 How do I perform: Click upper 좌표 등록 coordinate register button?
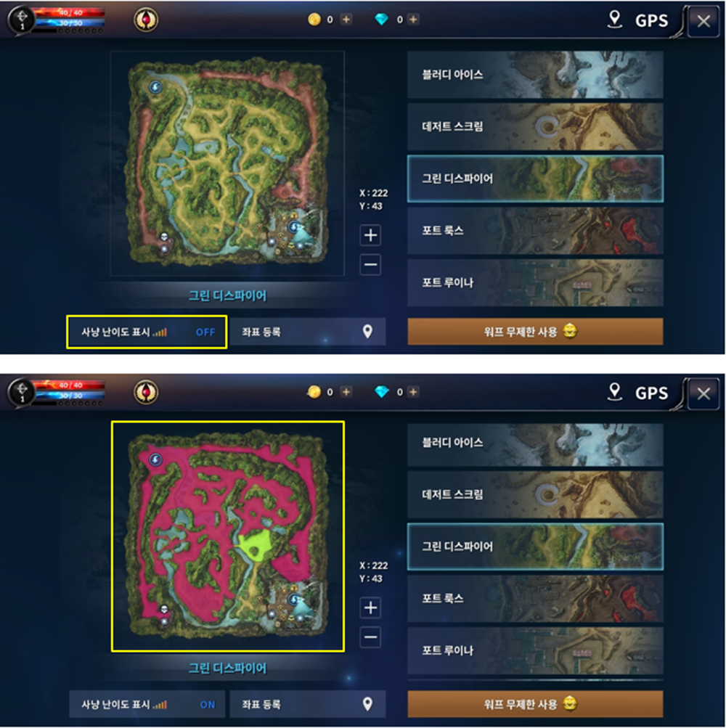tap(308, 332)
